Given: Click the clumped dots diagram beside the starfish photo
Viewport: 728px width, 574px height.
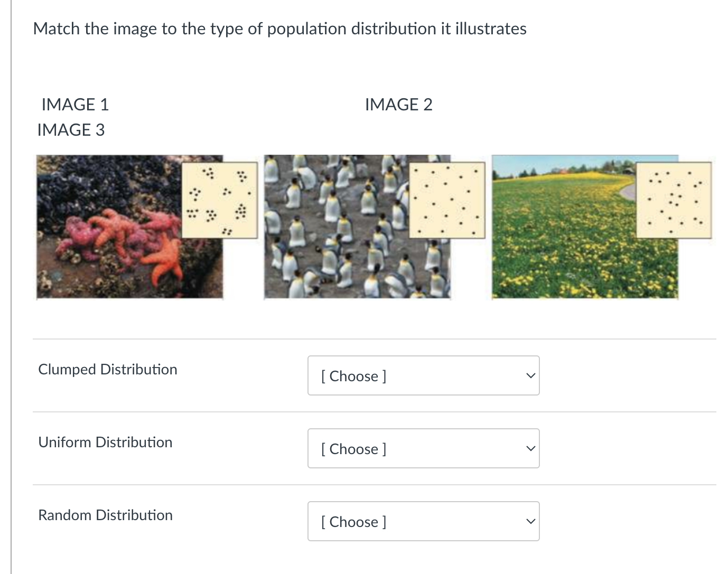Looking at the screenshot, I should coord(219,199).
